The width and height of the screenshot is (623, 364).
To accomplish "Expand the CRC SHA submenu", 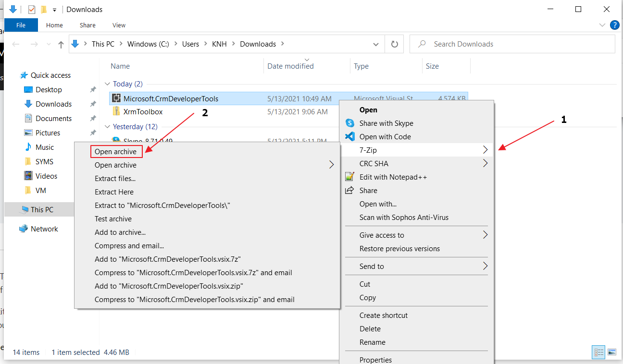I will tap(485, 164).
